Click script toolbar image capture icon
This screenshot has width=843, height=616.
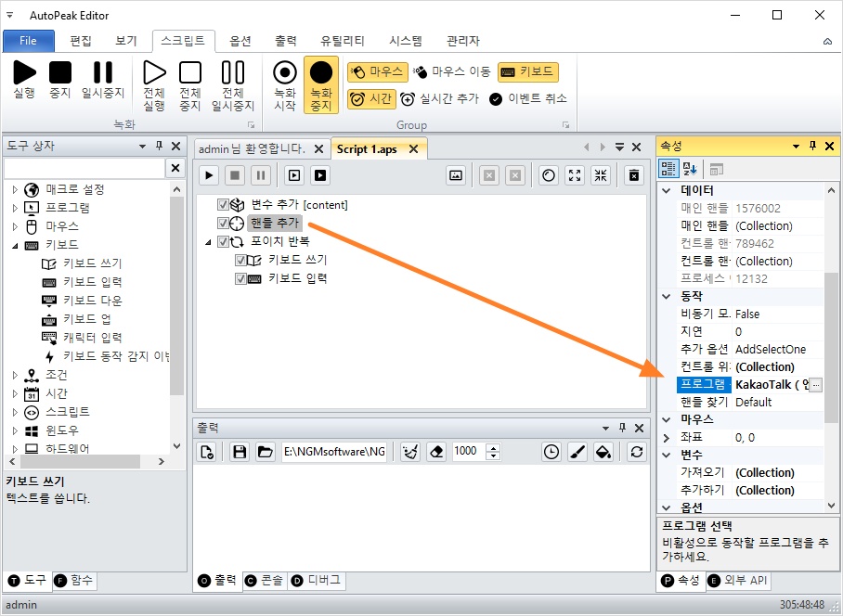(x=456, y=175)
